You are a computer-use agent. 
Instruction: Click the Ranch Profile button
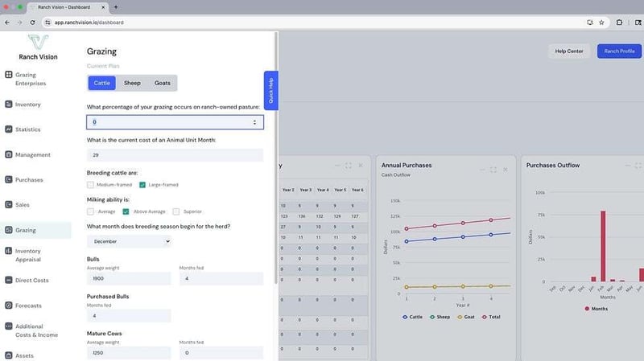[619, 51]
